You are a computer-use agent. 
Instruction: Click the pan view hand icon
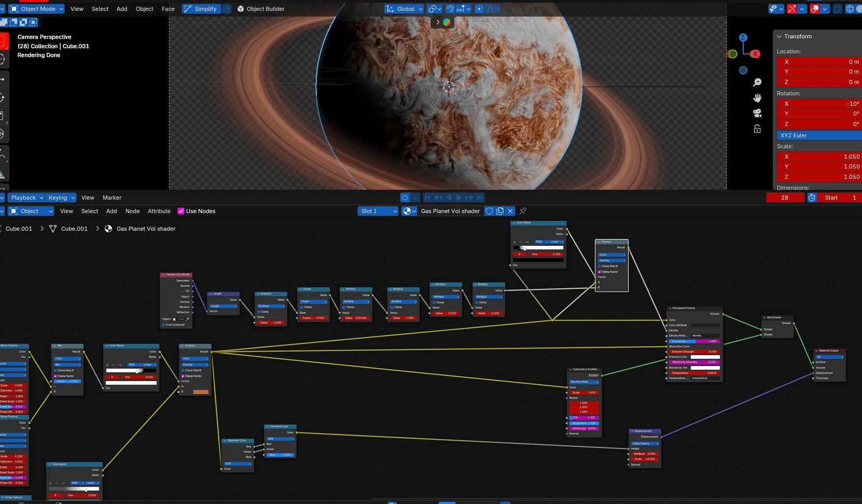point(757,98)
